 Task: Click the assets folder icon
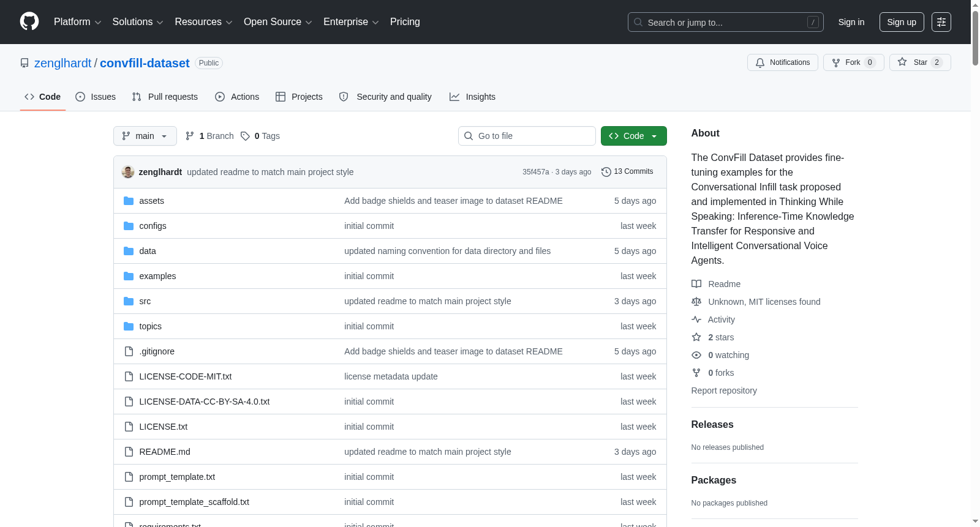pyautogui.click(x=129, y=201)
